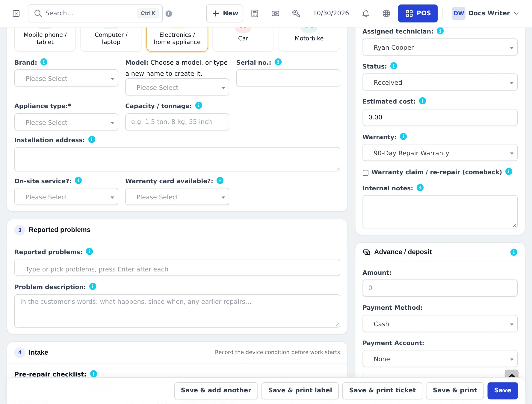Click info icon beside search box

(169, 13)
